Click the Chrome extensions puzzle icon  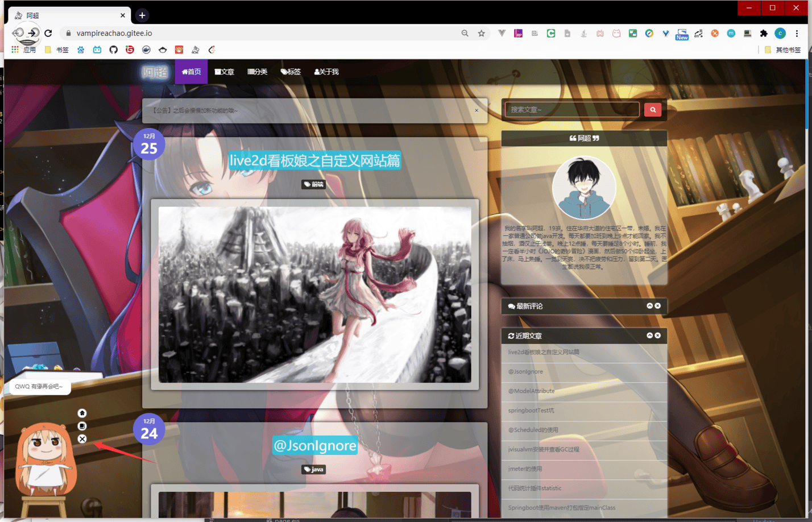764,34
